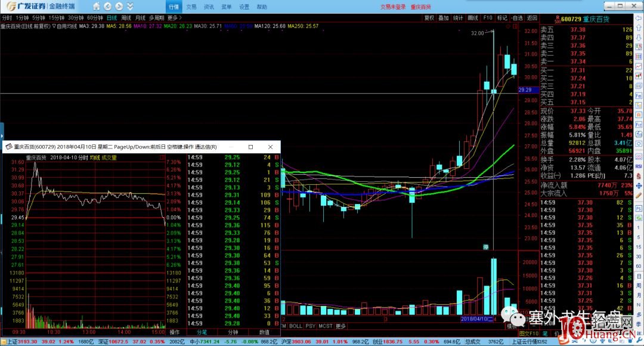The image size is (644, 346).
Task: Click the back navigation arrow
Action: [x=107, y=6]
